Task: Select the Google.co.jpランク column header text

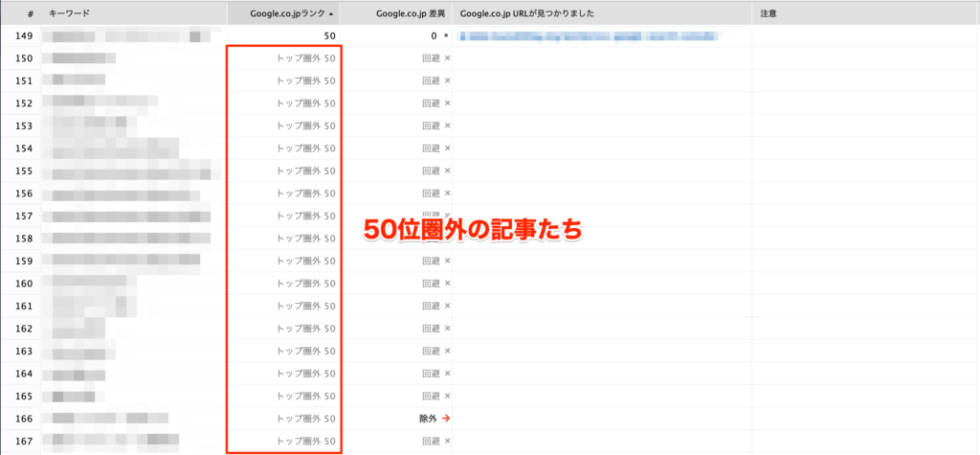Action: [x=287, y=13]
